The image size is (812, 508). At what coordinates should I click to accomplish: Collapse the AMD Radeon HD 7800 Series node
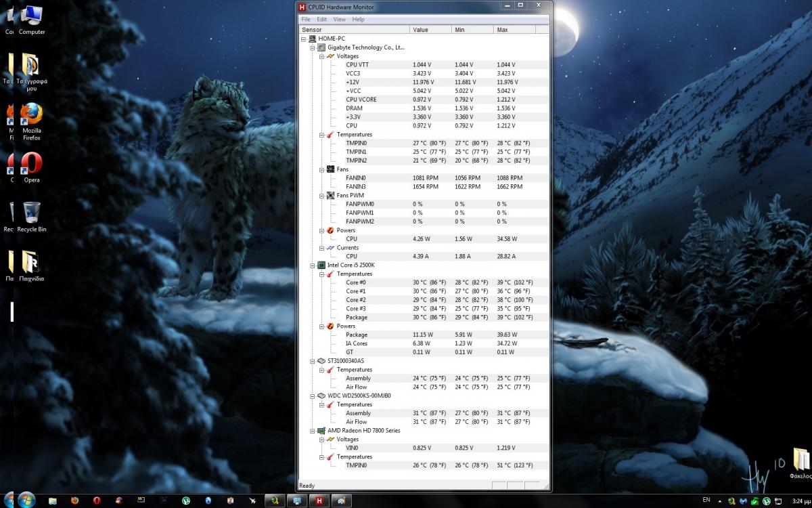(x=313, y=430)
